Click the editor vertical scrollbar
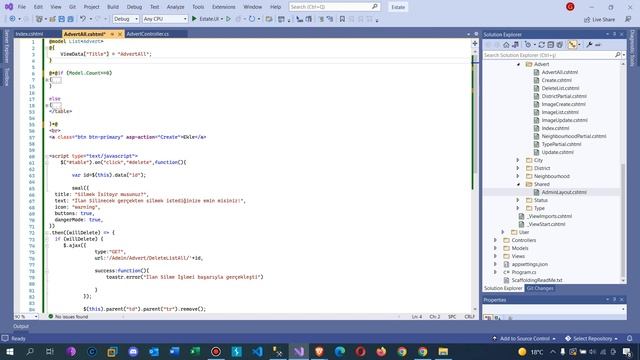640x360 pixels. 475,180
